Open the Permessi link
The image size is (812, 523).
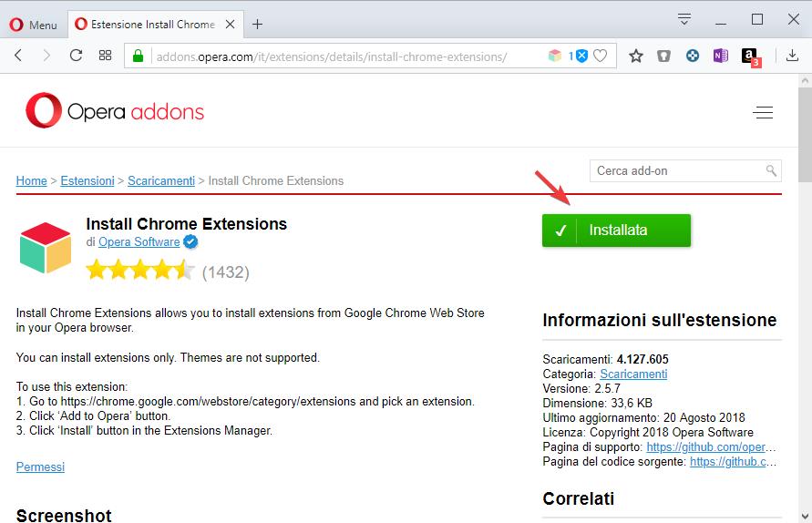tap(40, 467)
